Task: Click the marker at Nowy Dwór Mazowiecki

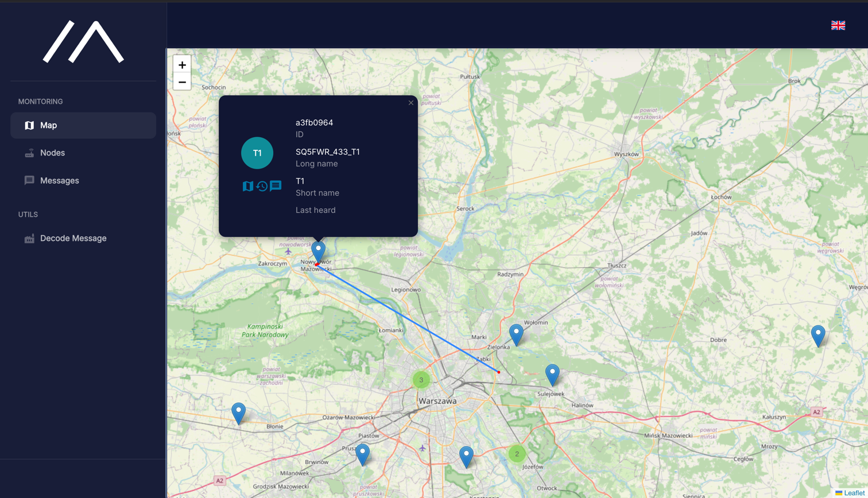Action: 319,252
